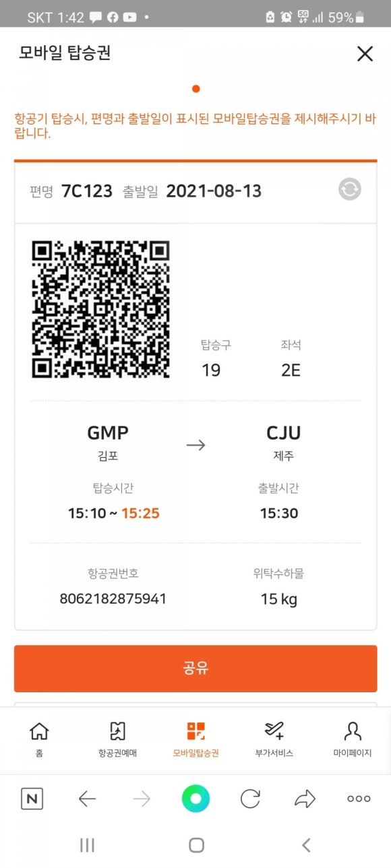
Task: Tap the Android system back chevron
Action: point(306,845)
